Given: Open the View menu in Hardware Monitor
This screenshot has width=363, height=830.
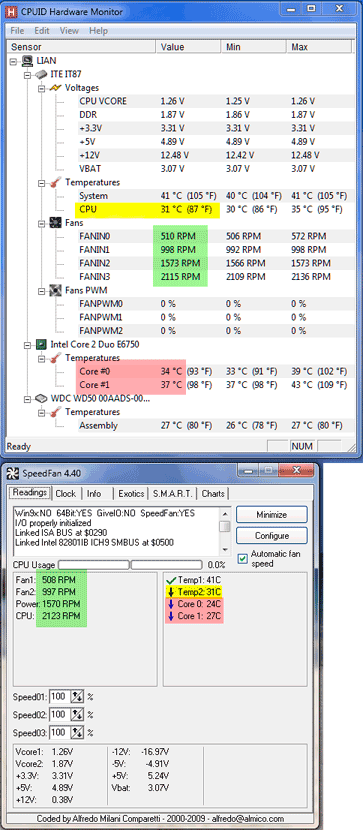Looking at the screenshot, I should 69,31.
